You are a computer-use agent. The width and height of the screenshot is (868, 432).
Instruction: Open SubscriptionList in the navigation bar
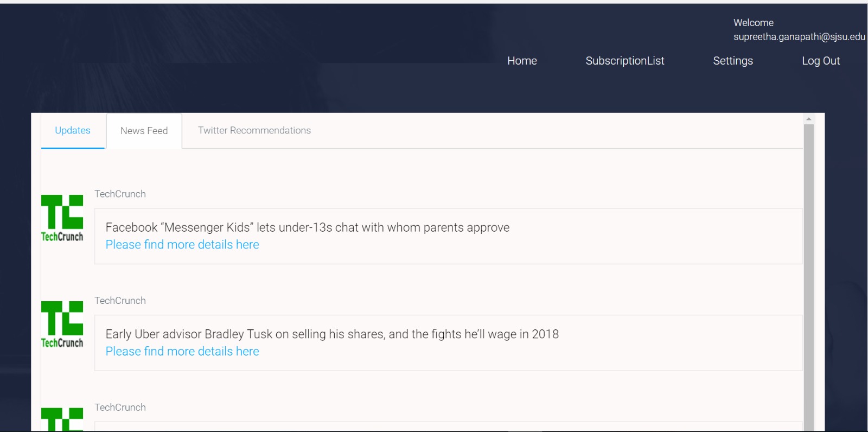point(625,61)
